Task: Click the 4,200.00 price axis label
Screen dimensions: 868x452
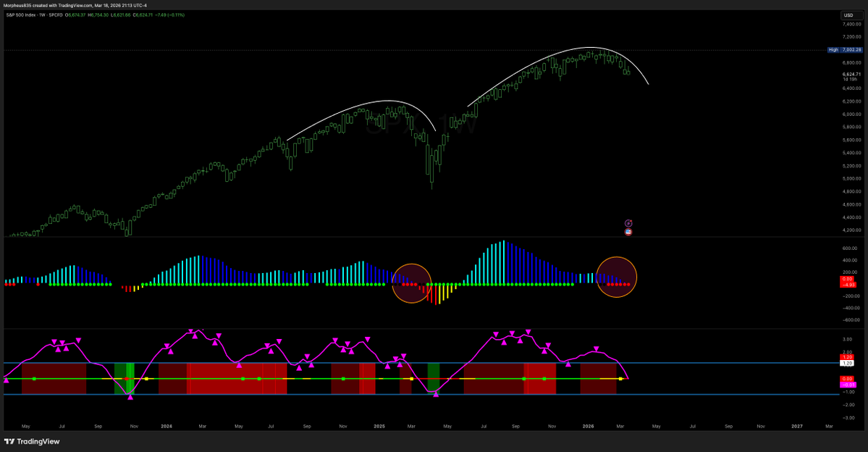Action: click(851, 230)
